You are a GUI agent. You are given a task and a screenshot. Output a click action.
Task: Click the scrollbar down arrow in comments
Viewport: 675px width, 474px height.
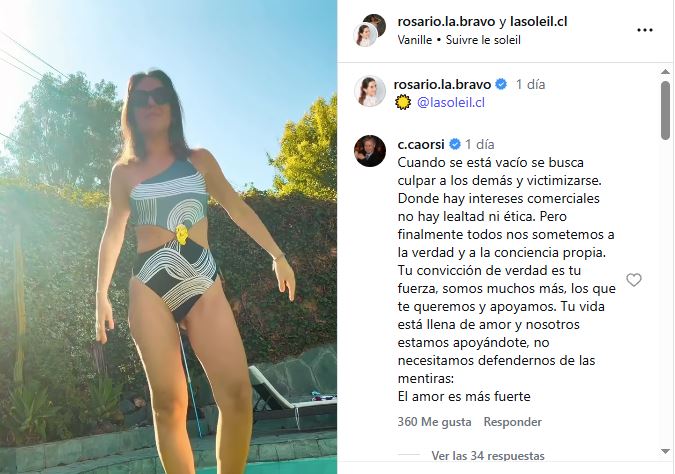(665, 451)
